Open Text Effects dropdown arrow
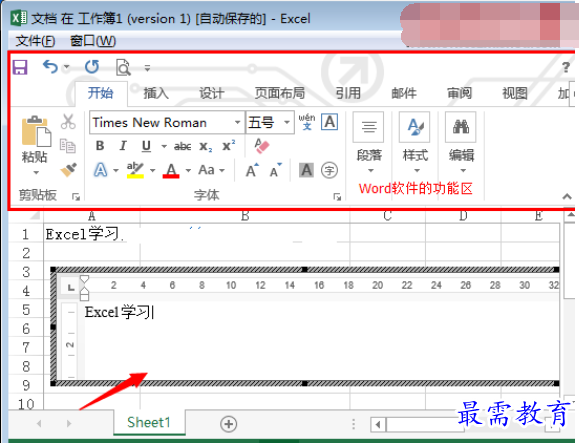579x445 pixels. point(116,171)
